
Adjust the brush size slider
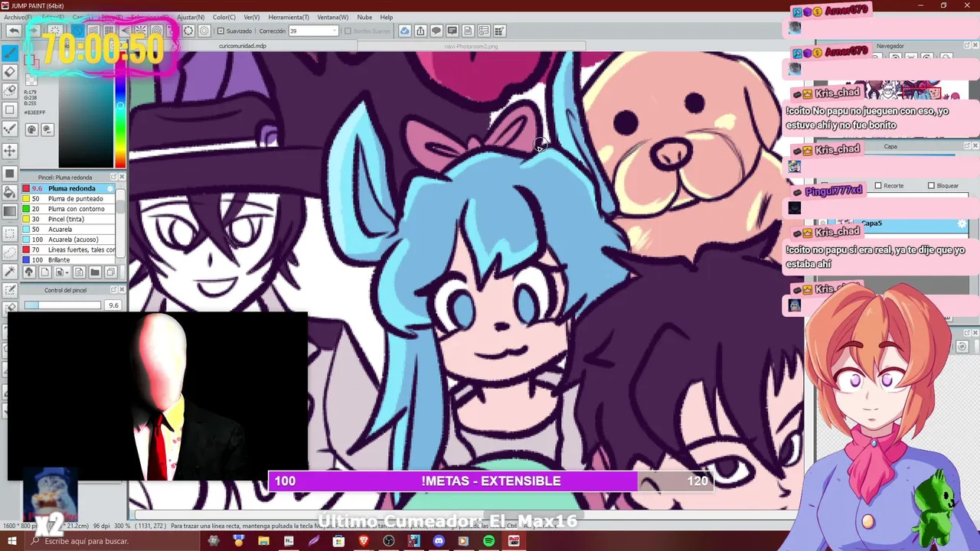click(62, 305)
